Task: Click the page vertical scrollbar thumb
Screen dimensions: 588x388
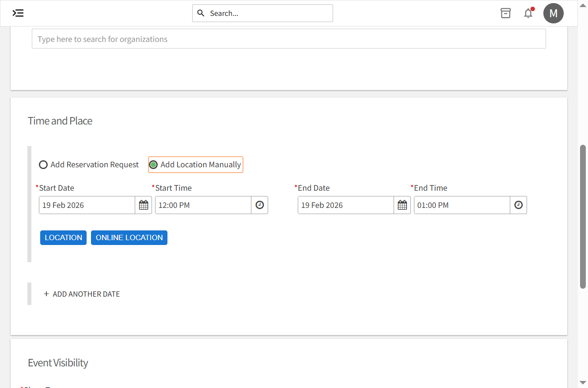Action: (x=583, y=216)
